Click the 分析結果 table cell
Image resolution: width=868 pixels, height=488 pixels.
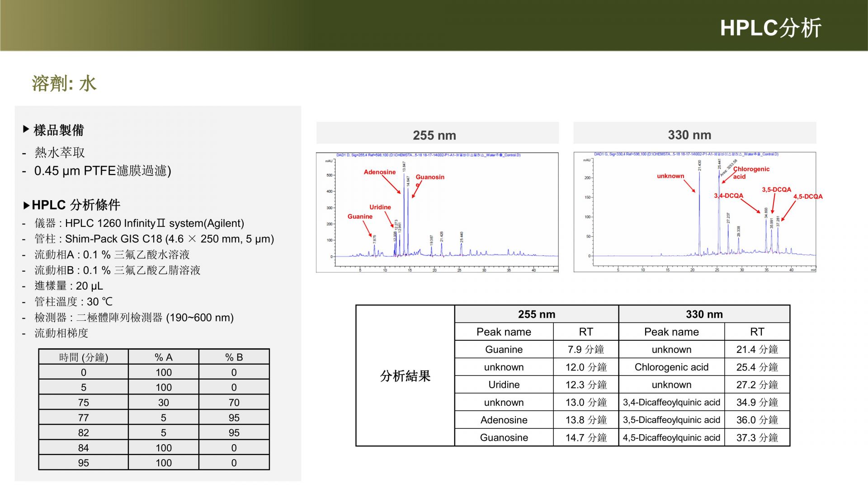(x=405, y=375)
